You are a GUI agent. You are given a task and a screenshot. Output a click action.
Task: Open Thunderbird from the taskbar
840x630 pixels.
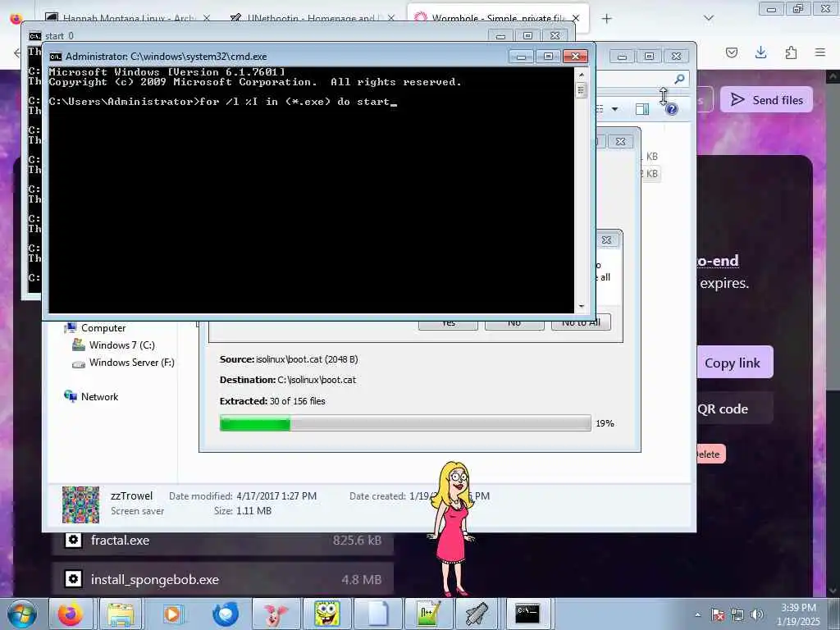point(226,614)
